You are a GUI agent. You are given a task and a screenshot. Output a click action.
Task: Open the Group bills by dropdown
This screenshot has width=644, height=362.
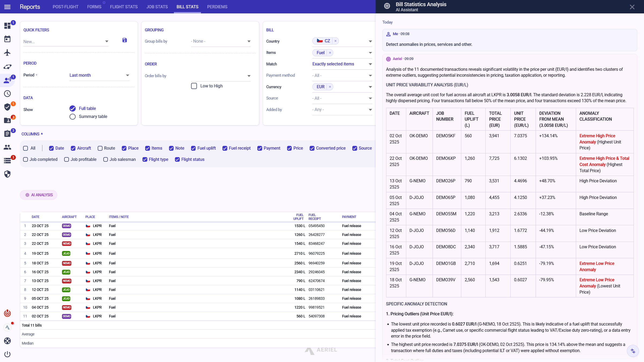click(221, 41)
